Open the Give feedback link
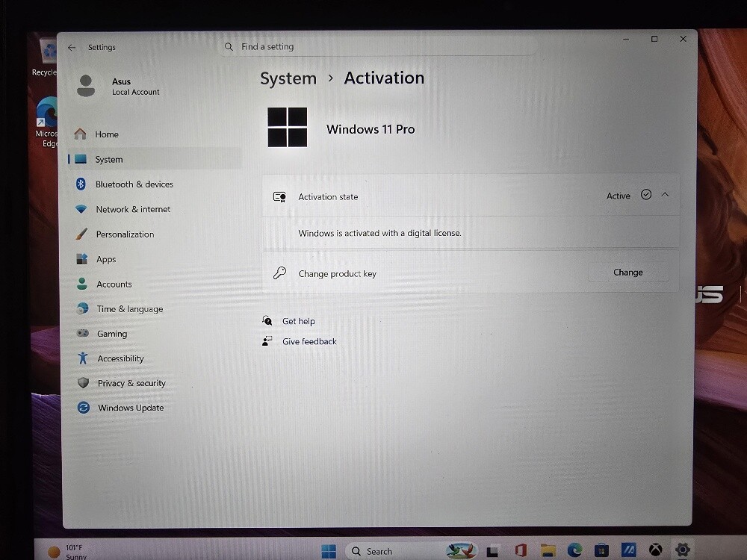This screenshot has width=747, height=560. coord(309,341)
